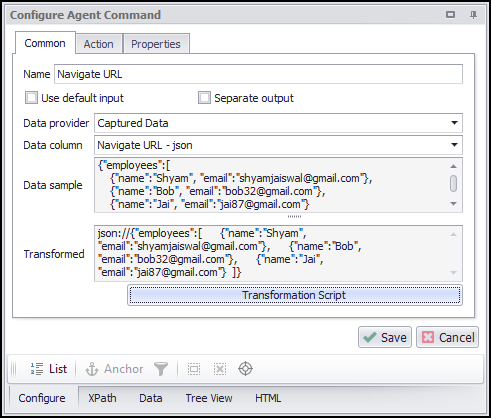Click the List numbered-lines icon
Image resolution: width=491 pixels, height=418 pixels.
(37, 369)
